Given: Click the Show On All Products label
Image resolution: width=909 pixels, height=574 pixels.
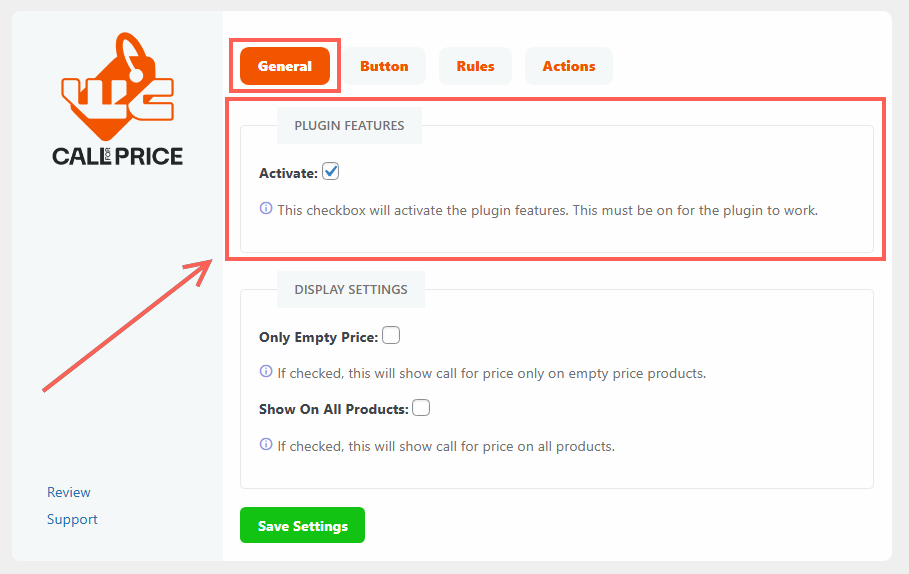Looking at the screenshot, I should point(334,409).
